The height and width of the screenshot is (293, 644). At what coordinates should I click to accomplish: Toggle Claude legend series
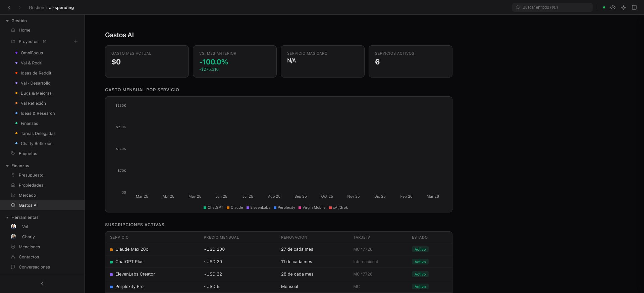tap(235, 207)
